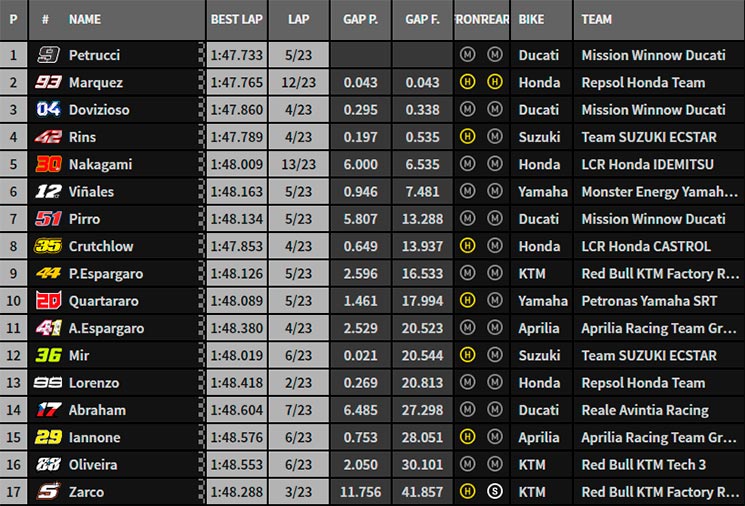Click Marquez's yellow hard front tyre icon
The height and width of the screenshot is (506, 745).
(x=467, y=82)
